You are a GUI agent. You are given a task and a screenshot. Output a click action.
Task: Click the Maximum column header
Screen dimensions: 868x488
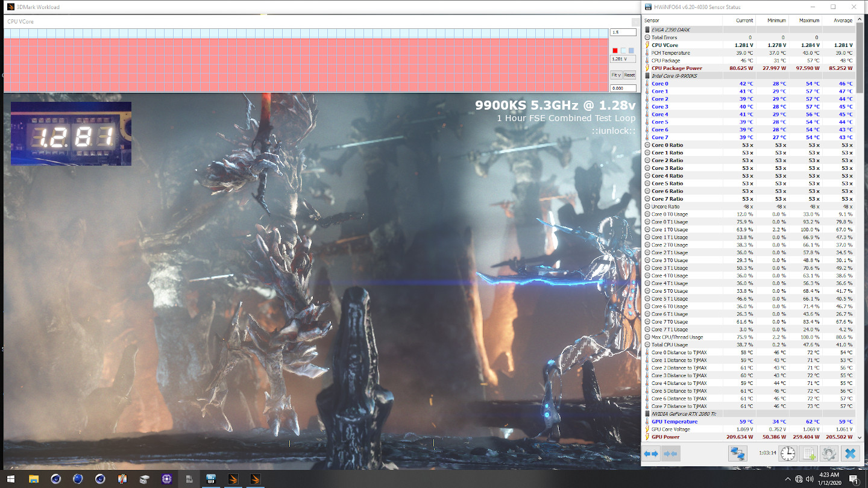[809, 20]
